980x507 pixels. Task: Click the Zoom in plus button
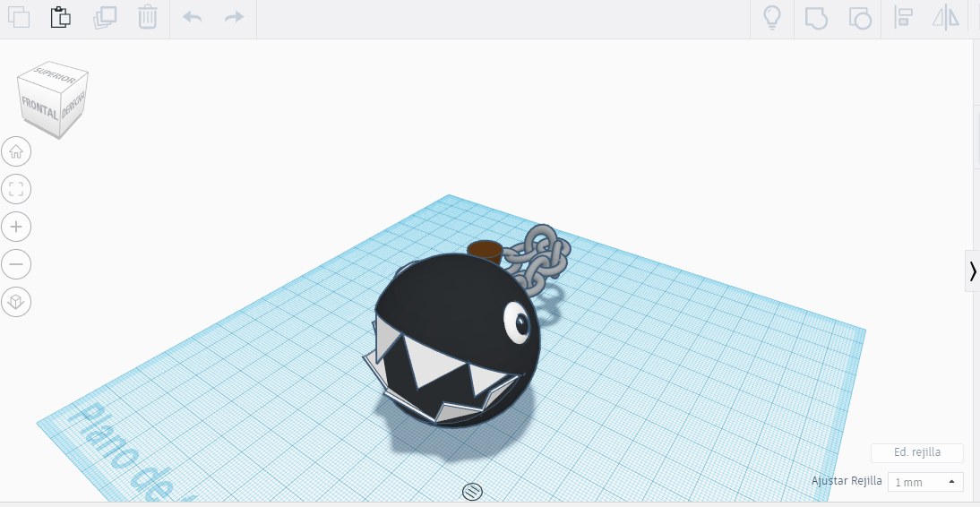click(x=16, y=227)
